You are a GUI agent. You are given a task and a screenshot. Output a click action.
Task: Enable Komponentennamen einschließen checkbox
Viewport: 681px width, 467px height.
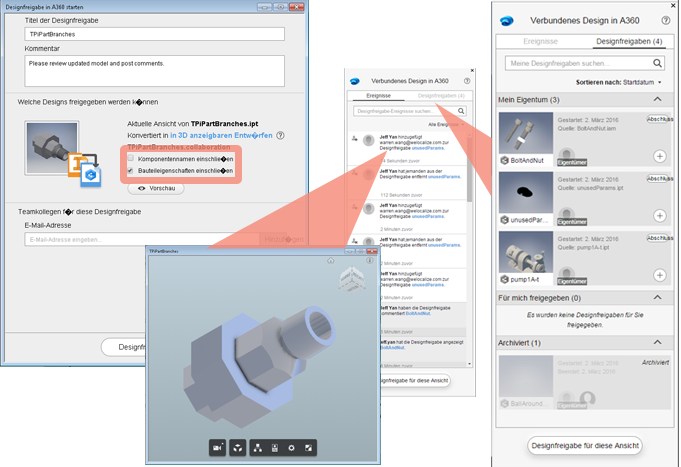click(130, 158)
